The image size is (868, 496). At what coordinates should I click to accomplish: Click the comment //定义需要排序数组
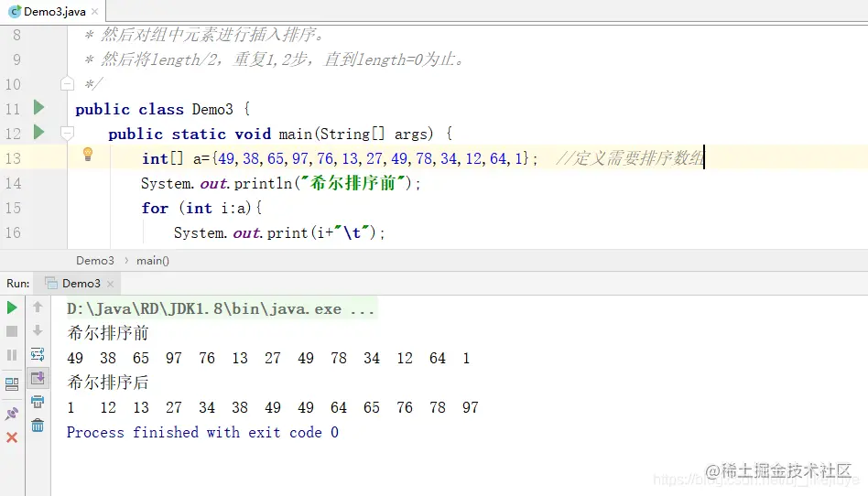631,158
